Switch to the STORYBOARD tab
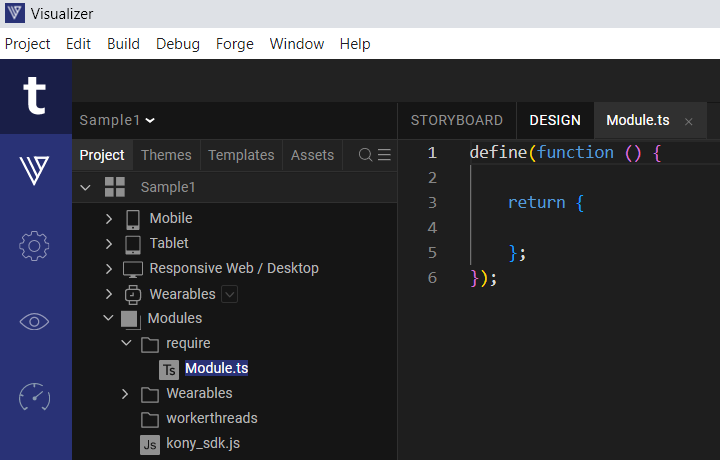 point(457,120)
